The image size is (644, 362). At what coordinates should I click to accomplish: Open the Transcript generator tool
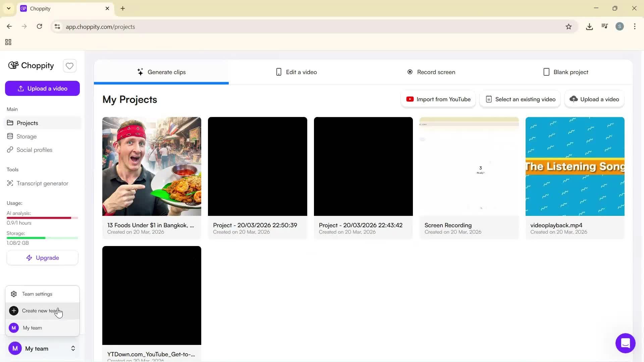(x=42, y=183)
